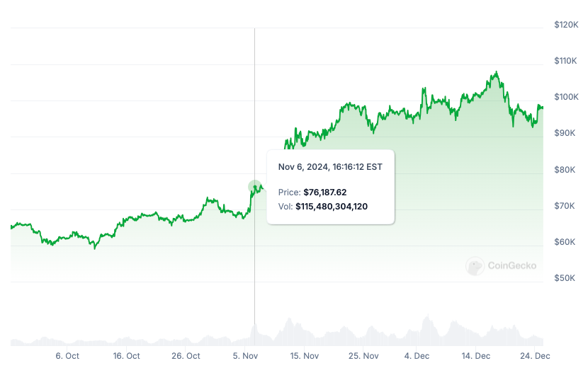
Task: Select the 25. Nov x-axis label
Action: click(x=365, y=356)
